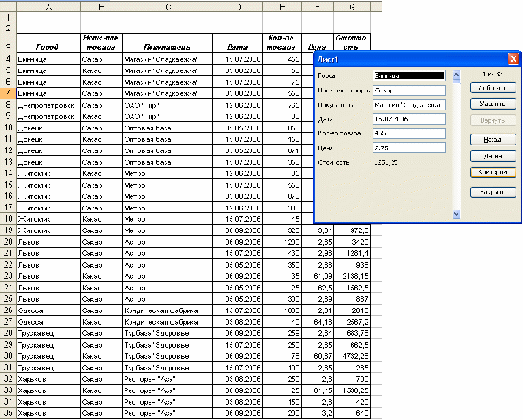Viewport: 523px width, 420px height.
Task: Click cost cell 4732,25 in row 30
Action: [352, 356]
